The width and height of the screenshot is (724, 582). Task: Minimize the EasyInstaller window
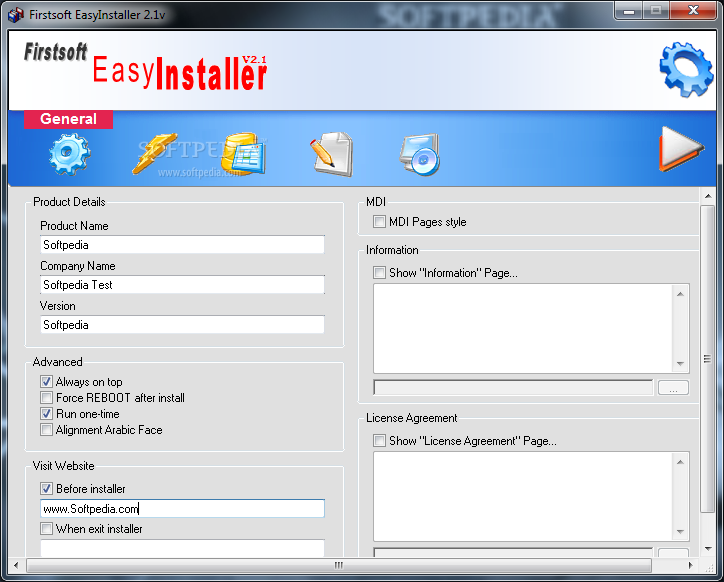pos(628,11)
